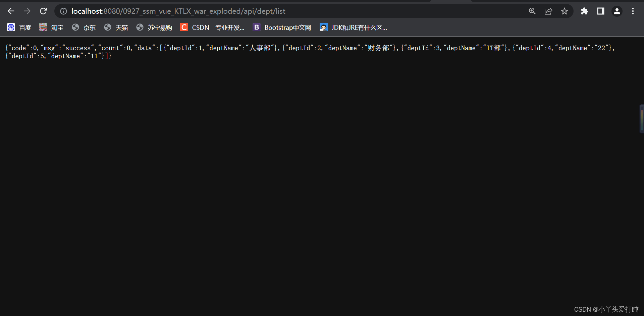Open the 苏宁易购 bookmark

point(154,27)
